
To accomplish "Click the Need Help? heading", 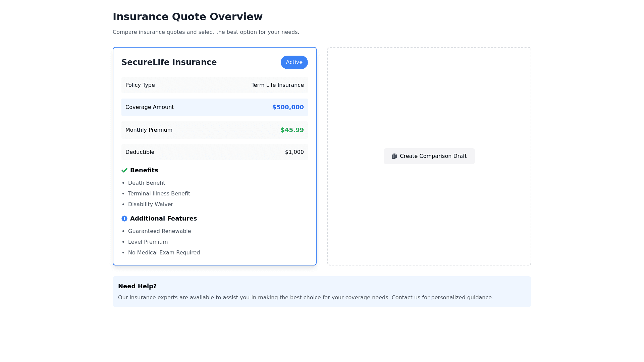I will point(137,286).
